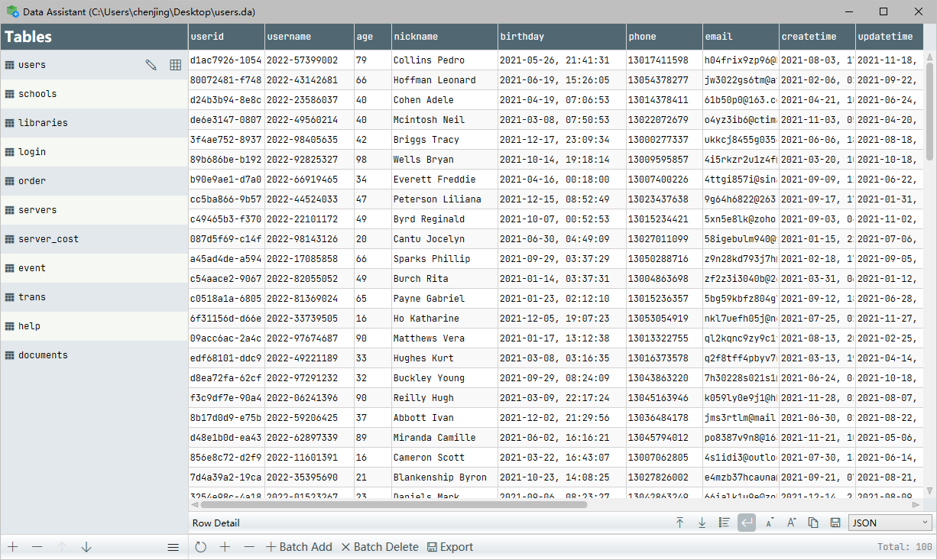Click the Batch Add button
The image size is (937, 560).
coord(298,547)
